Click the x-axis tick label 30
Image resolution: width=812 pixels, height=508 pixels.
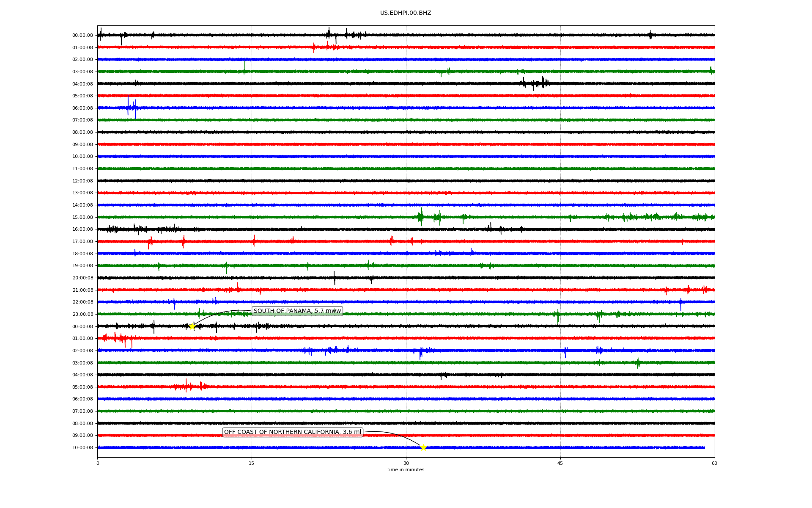406,463
